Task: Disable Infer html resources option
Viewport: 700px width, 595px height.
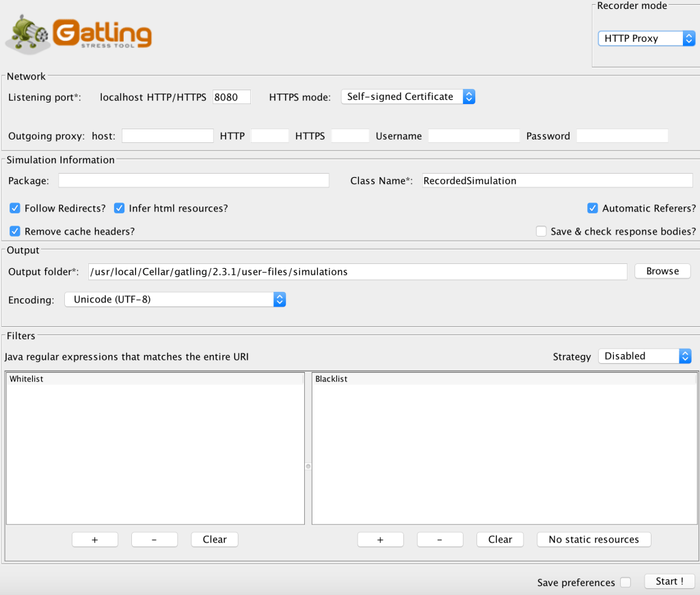Action: [120, 208]
